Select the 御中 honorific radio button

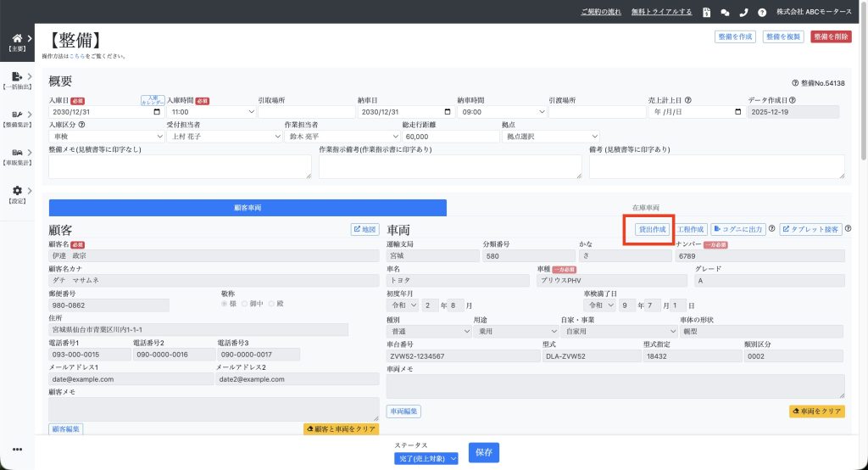point(245,304)
